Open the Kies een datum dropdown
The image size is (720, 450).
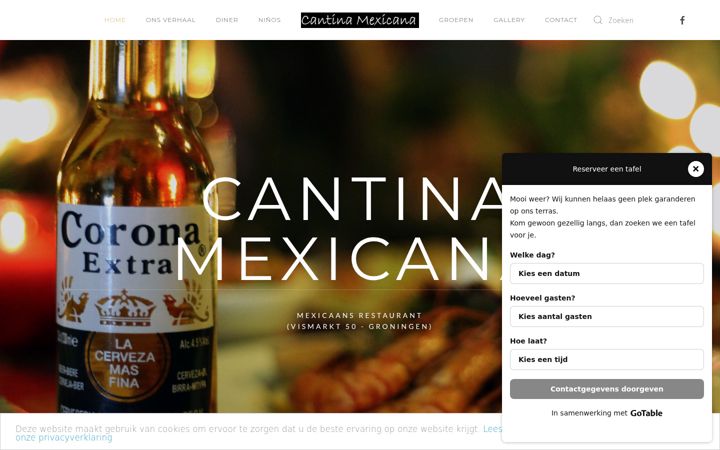pos(607,273)
